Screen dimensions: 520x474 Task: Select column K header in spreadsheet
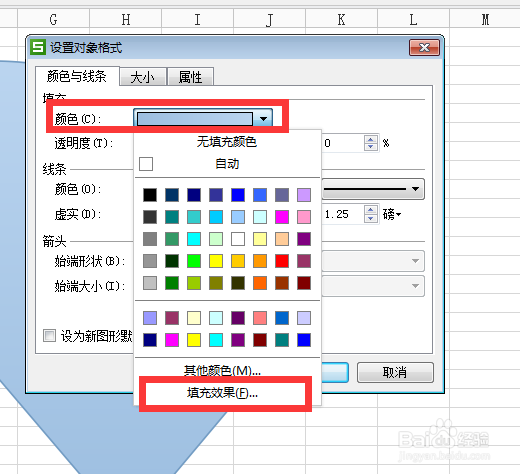coord(341,19)
